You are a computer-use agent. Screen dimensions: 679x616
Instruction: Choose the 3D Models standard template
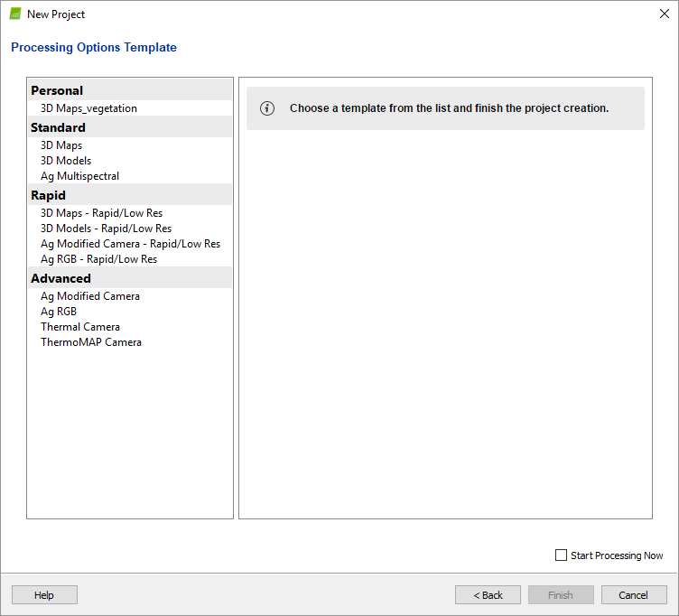click(x=66, y=161)
